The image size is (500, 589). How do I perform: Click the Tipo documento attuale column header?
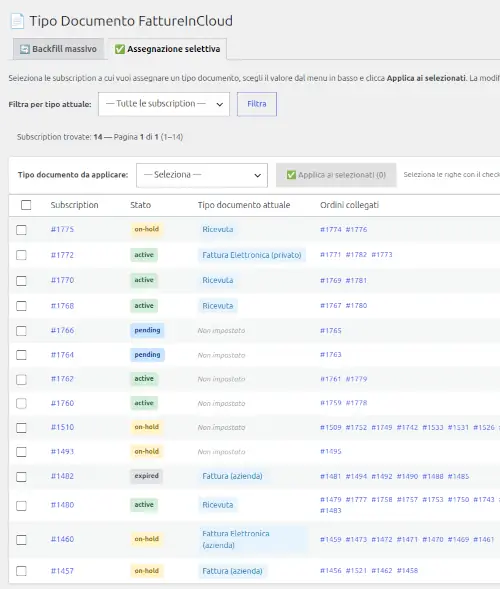pyautogui.click(x=244, y=205)
